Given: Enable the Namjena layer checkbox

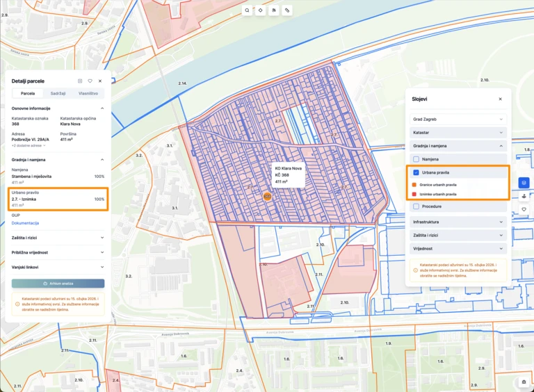Looking at the screenshot, I should (x=416, y=159).
